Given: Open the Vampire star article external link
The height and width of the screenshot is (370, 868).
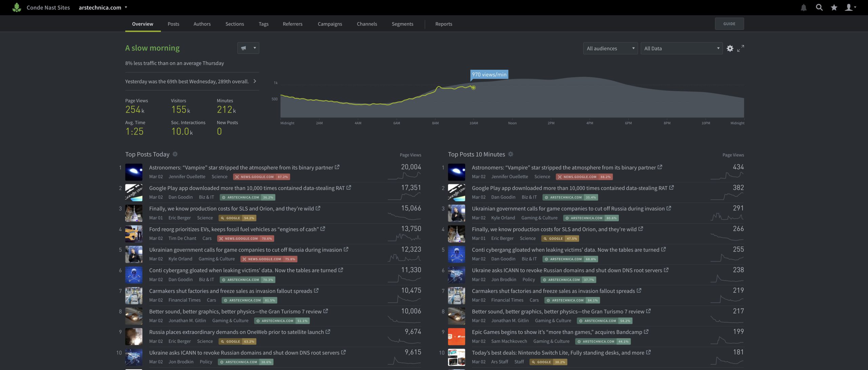Looking at the screenshot, I should (337, 167).
